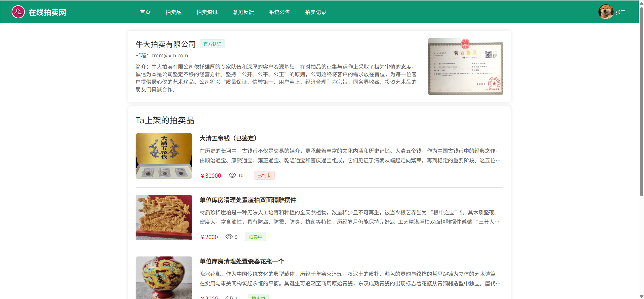
Task: Click the eye icon beside 11 views
Action: tap(229, 297)
